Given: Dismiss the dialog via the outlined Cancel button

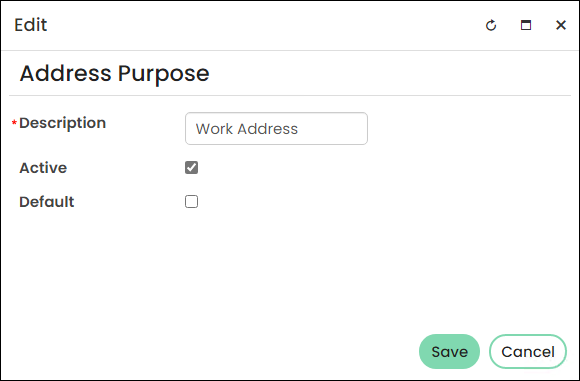Looking at the screenshot, I should 528,351.
